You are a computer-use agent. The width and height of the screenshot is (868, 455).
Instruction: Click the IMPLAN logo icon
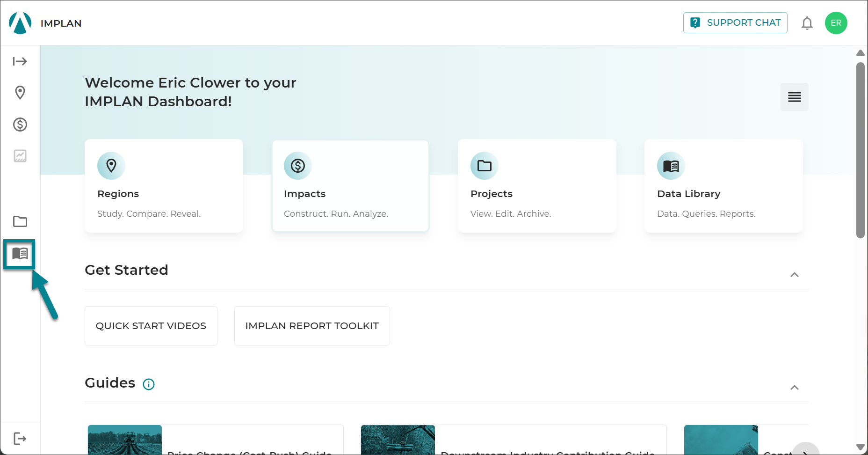(x=20, y=23)
